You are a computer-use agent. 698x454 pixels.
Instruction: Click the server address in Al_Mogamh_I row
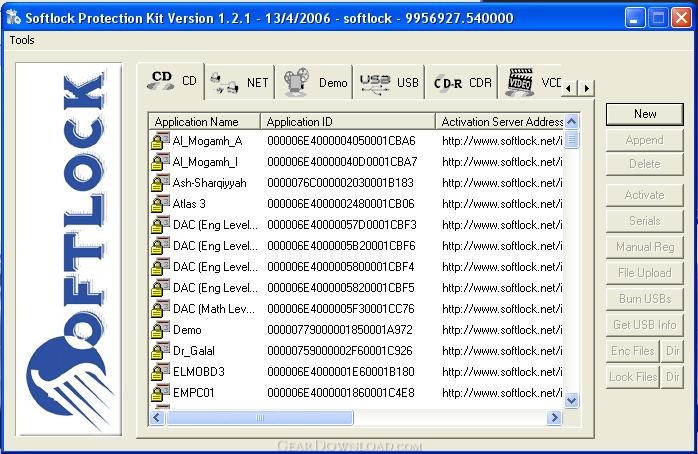(x=502, y=162)
